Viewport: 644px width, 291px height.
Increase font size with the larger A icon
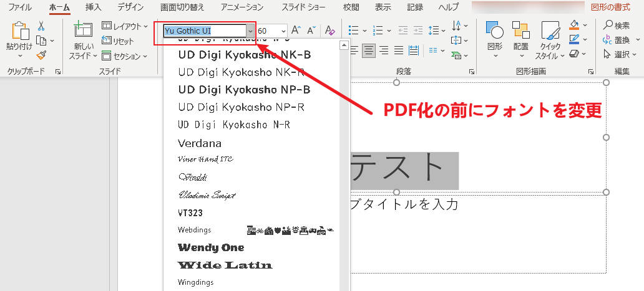pyautogui.click(x=296, y=31)
